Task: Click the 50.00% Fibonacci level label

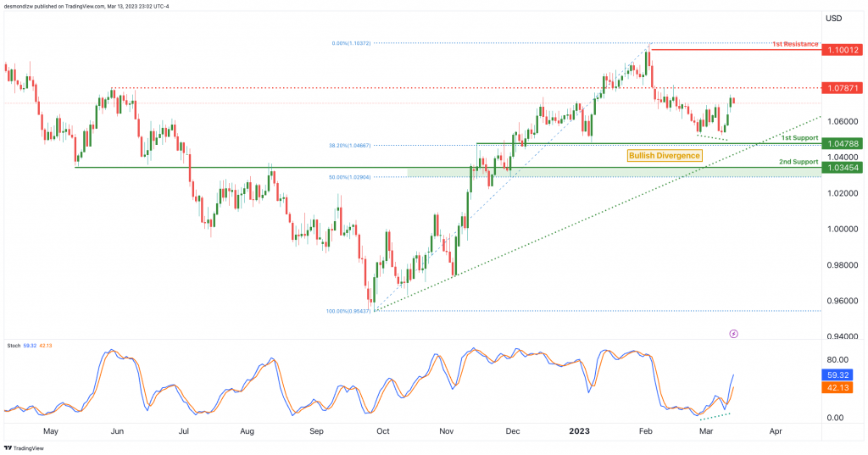Action: pyautogui.click(x=350, y=177)
